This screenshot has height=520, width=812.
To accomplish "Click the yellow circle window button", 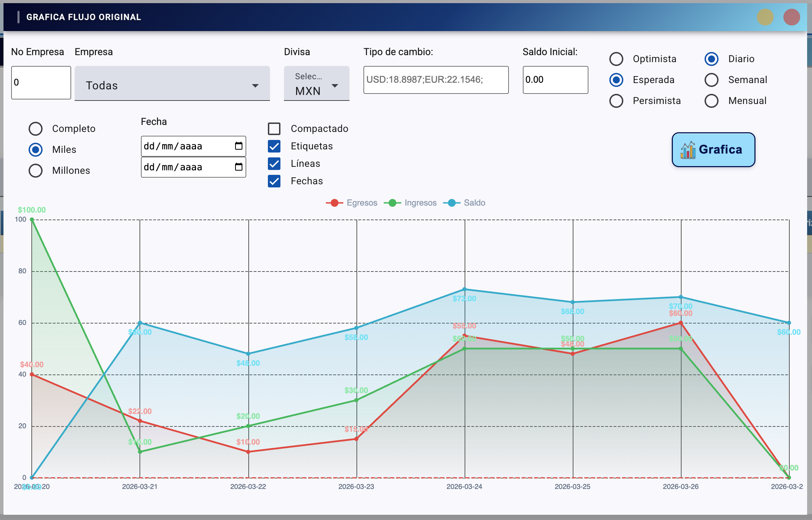I will [x=765, y=17].
